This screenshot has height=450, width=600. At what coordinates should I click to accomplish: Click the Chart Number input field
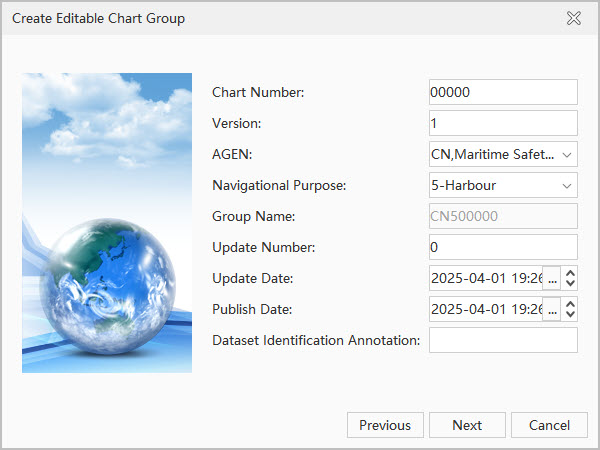[x=503, y=92]
